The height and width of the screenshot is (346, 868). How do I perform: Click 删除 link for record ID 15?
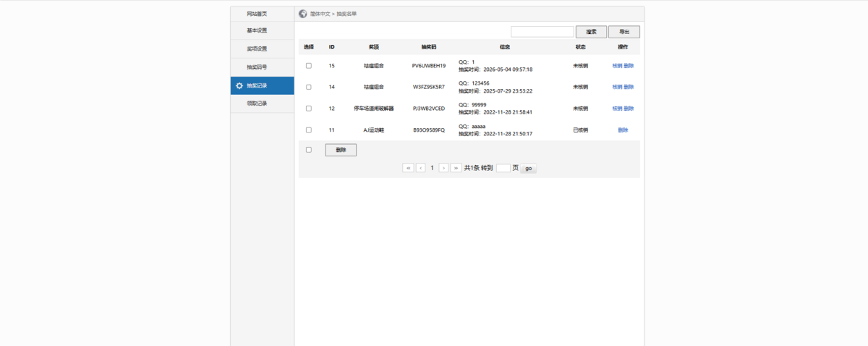pos(629,66)
